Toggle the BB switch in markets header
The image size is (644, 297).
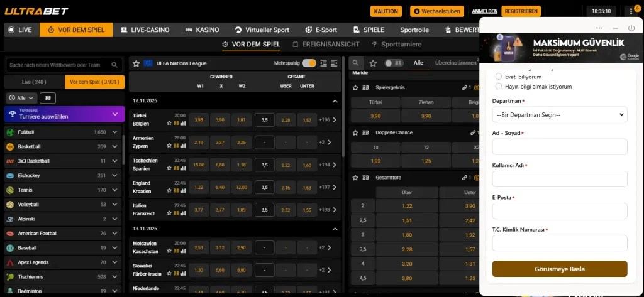coord(394,63)
